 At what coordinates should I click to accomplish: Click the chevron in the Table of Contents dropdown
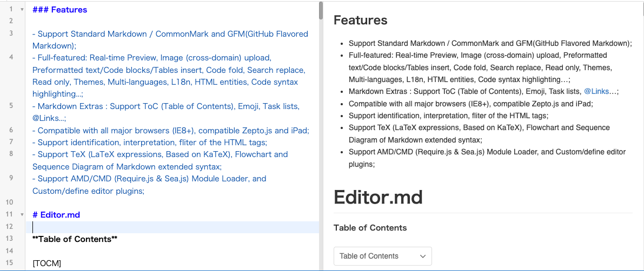pyautogui.click(x=423, y=256)
